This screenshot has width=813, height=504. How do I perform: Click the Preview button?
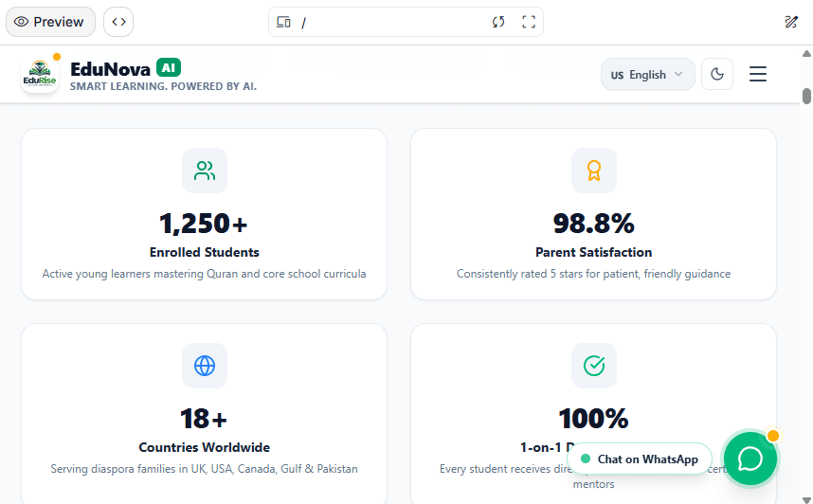[50, 22]
